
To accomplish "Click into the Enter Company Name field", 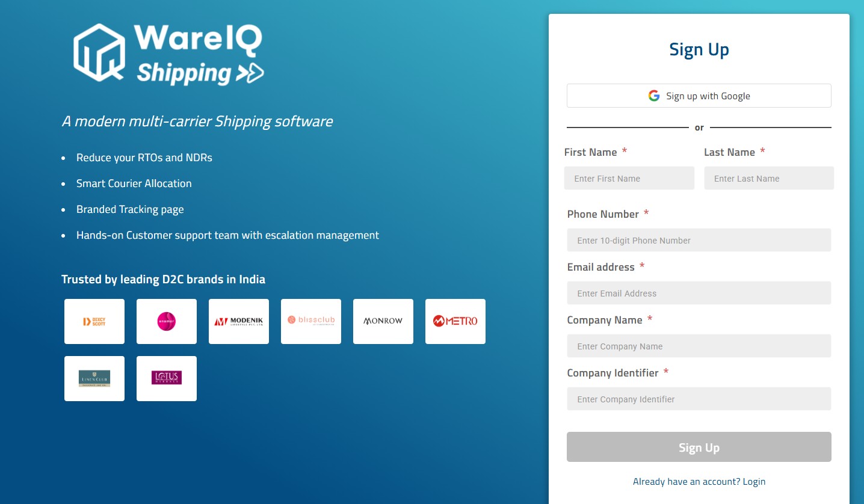I will click(x=699, y=346).
